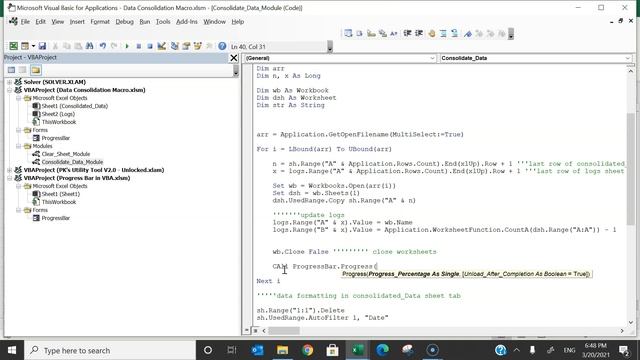Viewport: 640px width, 360px height.
Task: Select Sheet2 (Logs) in project tree
Action: pos(58,114)
